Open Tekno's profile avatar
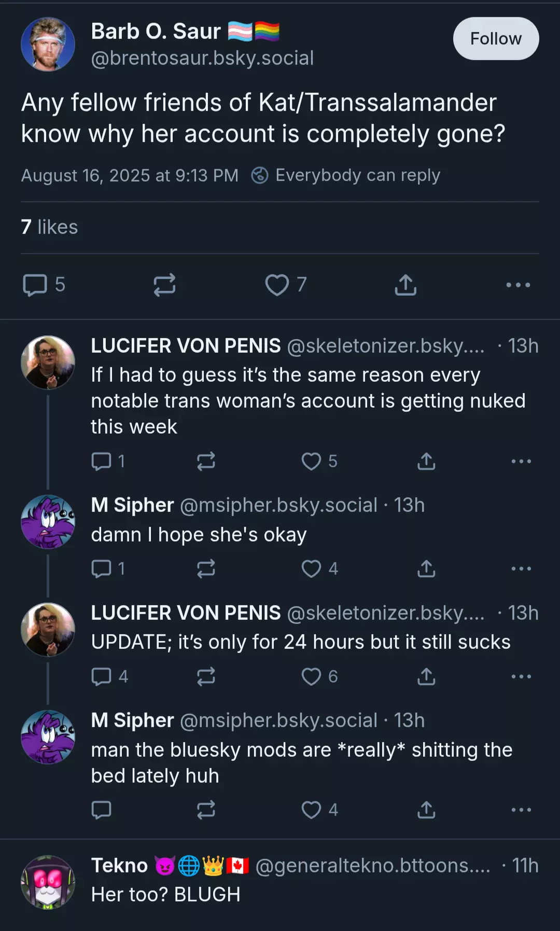 tap(48, 882)
